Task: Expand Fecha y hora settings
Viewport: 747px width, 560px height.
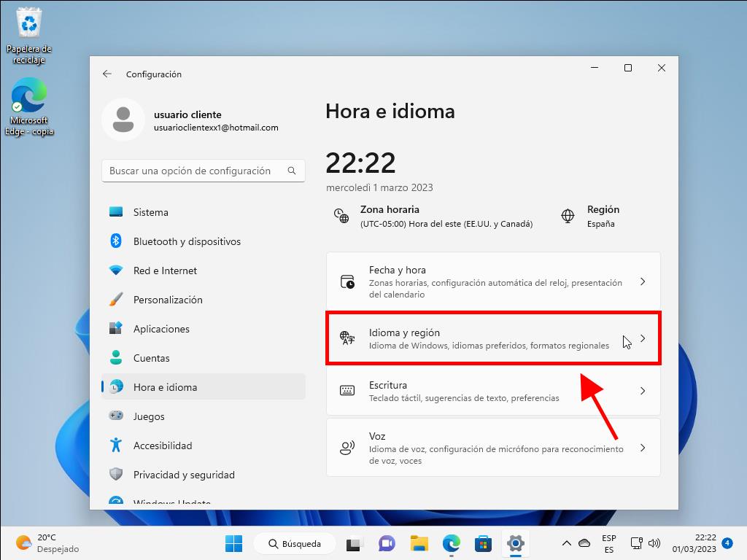Action: 493,281
